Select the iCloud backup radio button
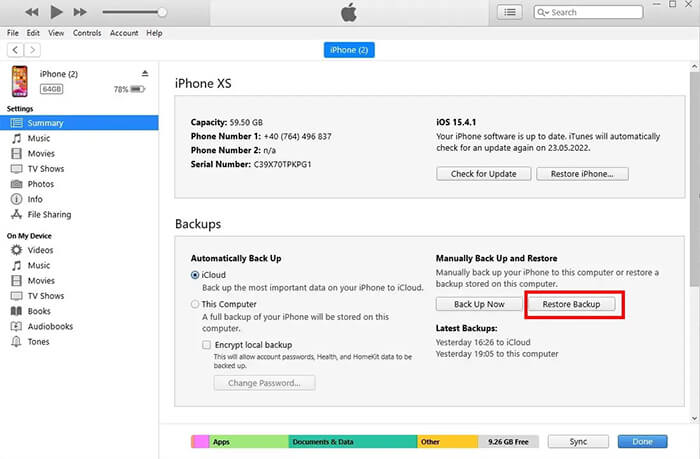 [x=195, y=275]
